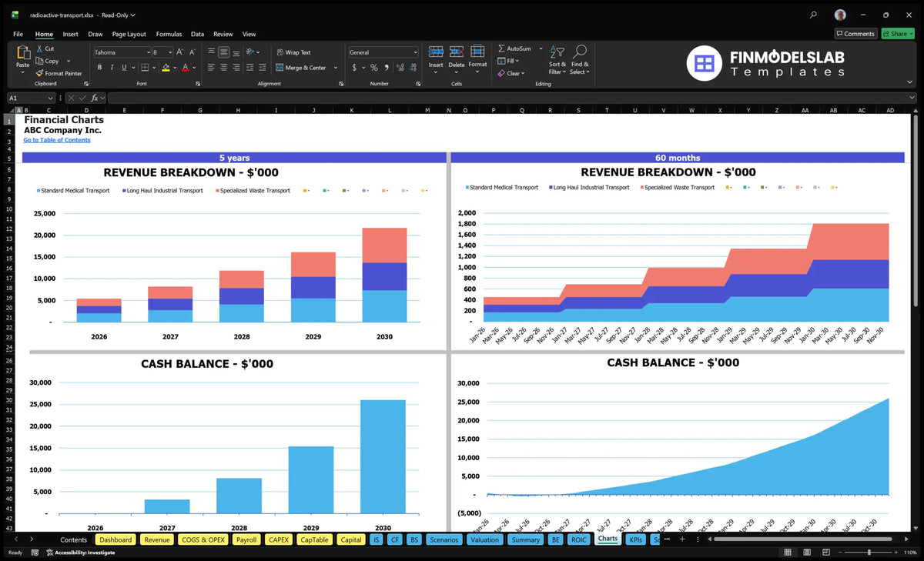Toggle underline formatting

[123, 68]
